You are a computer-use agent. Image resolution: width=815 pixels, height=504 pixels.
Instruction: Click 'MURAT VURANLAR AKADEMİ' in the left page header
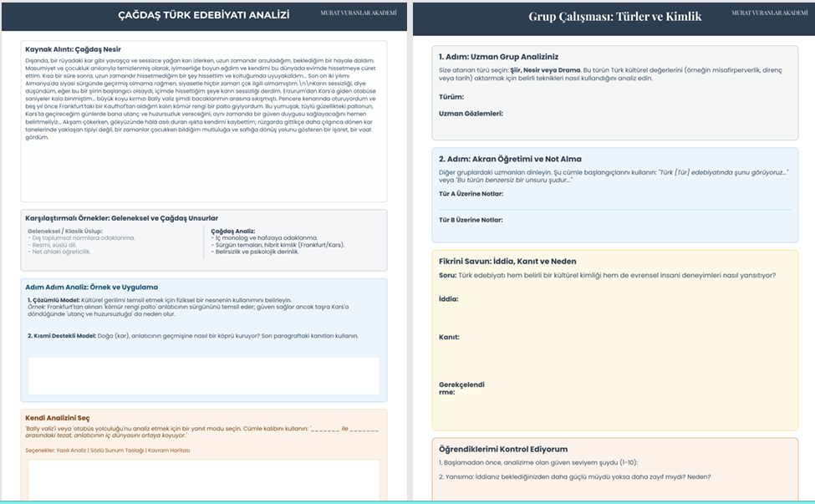click(x=359, y=13)
